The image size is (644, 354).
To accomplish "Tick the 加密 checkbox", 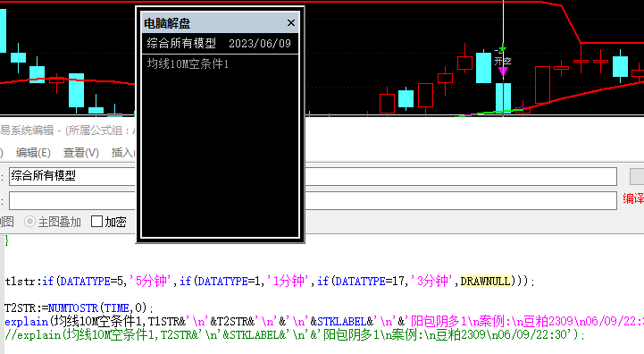I will pyautogui.click(x=97, y=222).
